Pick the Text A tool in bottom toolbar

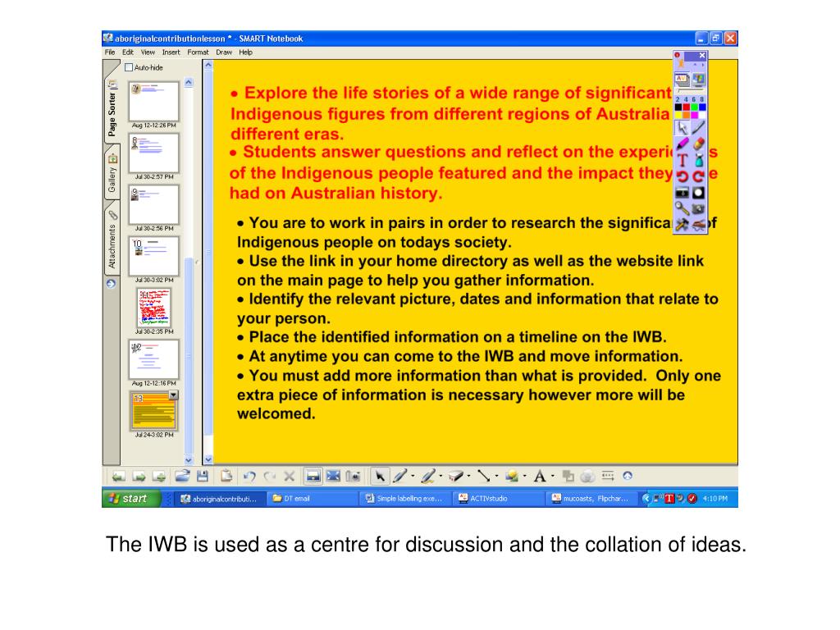[x=540, y=476]
